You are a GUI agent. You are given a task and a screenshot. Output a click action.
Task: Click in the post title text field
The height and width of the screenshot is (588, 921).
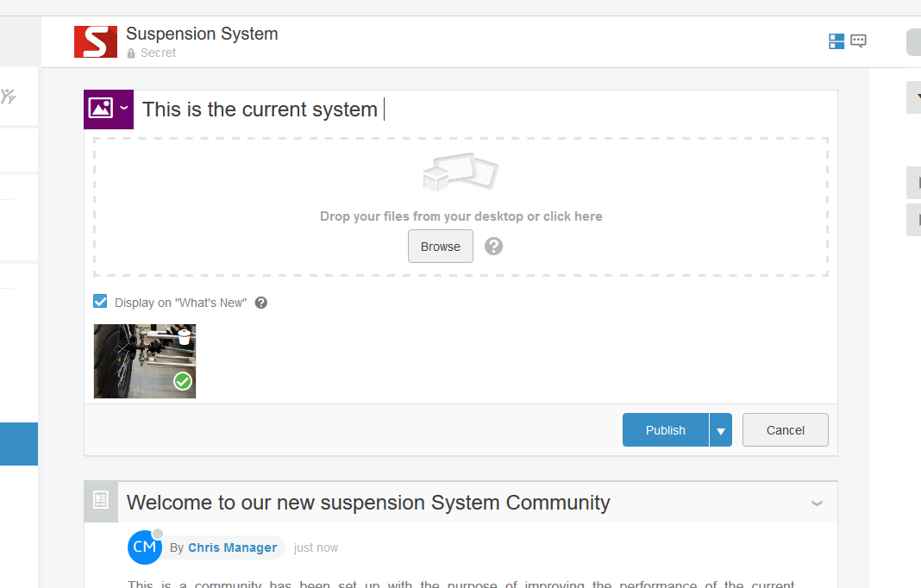tap(483, 109)
